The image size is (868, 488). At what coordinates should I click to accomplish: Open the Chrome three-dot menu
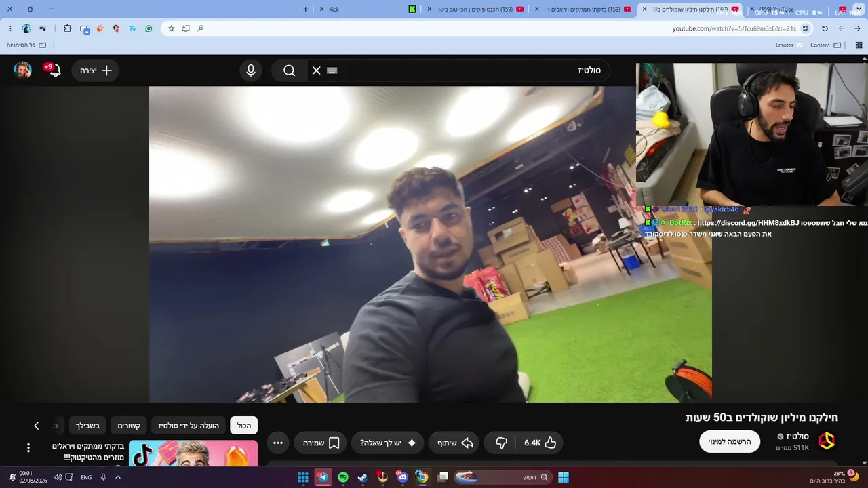(x=10, y=28)
